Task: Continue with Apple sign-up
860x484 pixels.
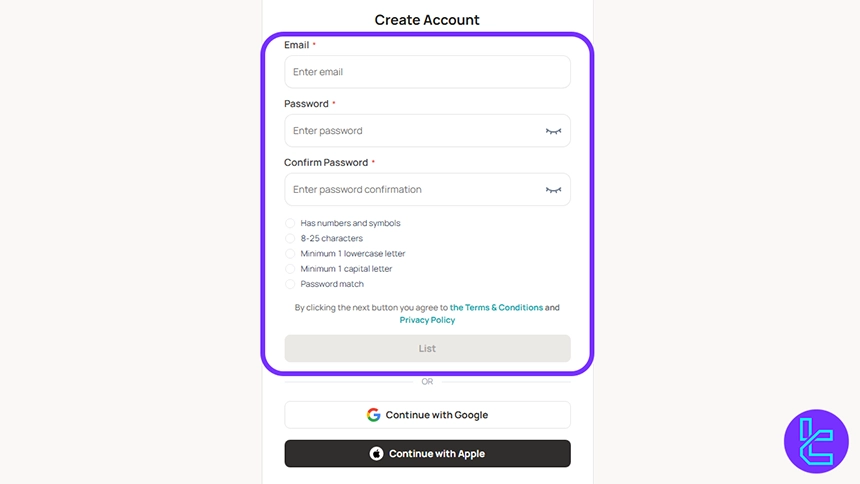Action: (427, 454)
